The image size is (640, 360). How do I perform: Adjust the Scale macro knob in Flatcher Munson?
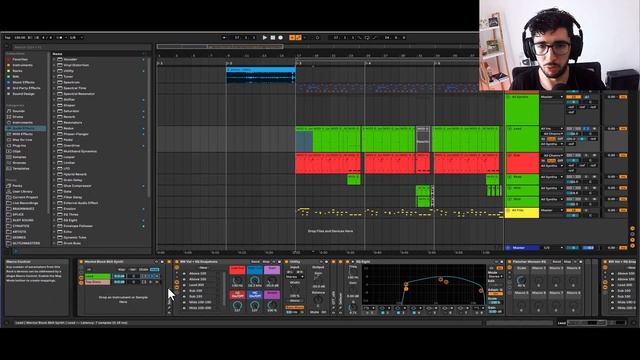[x=521, y=280]
